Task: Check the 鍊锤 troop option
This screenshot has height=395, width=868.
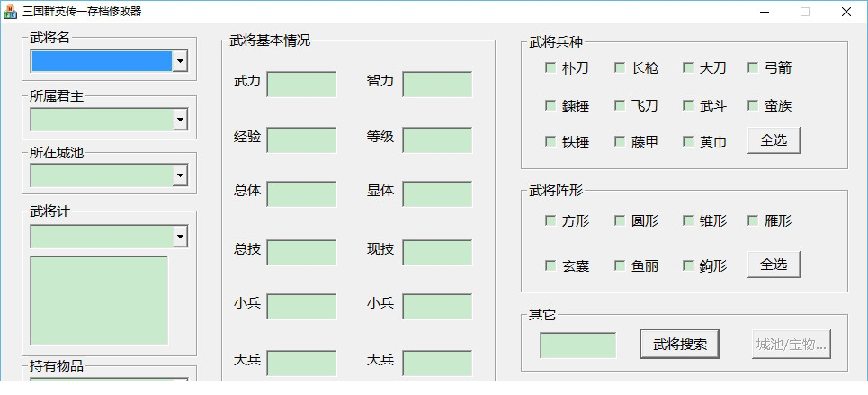Action: pos(550,105)
